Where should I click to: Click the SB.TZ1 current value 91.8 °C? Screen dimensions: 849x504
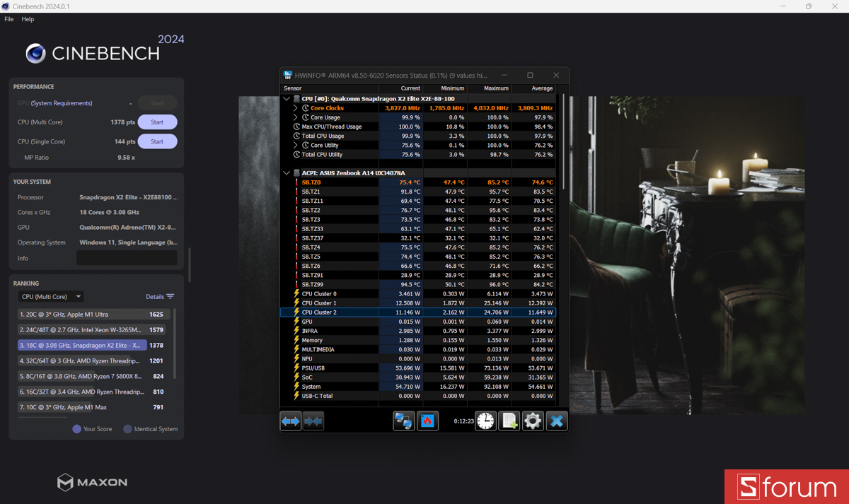point(410,192)
